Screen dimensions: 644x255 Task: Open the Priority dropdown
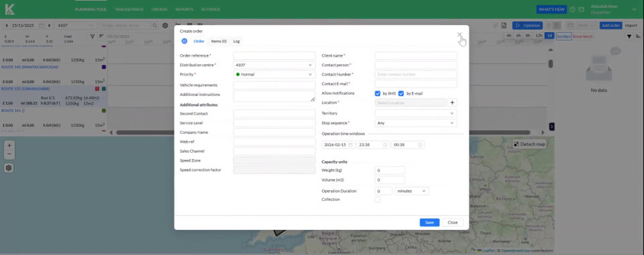274,74
